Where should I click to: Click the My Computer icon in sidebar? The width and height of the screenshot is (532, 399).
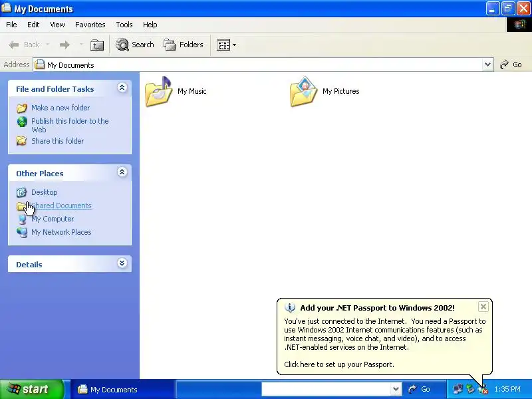22,219
